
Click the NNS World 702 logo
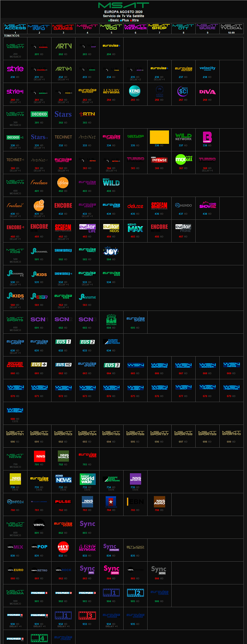click(x=63, y=456)
